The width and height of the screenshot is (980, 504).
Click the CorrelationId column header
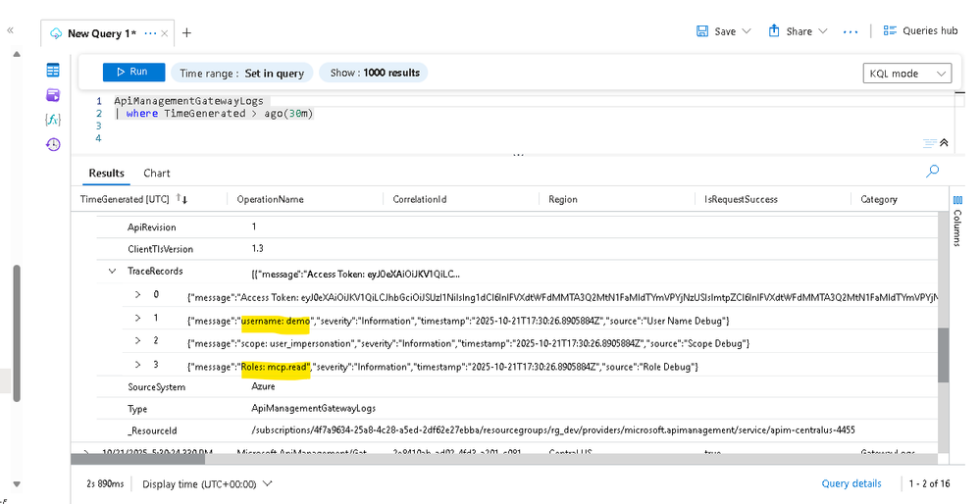point(420,199)
